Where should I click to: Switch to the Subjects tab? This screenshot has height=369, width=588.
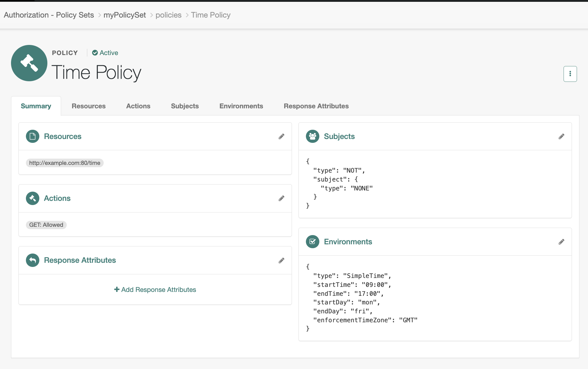(x=185, y=106)
